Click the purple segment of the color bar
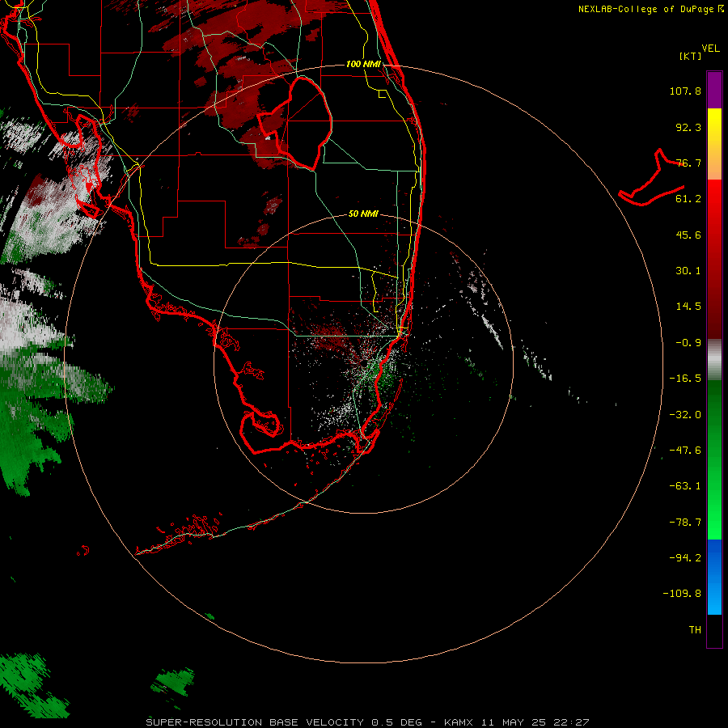728x728 pixels. coord(714,90)
